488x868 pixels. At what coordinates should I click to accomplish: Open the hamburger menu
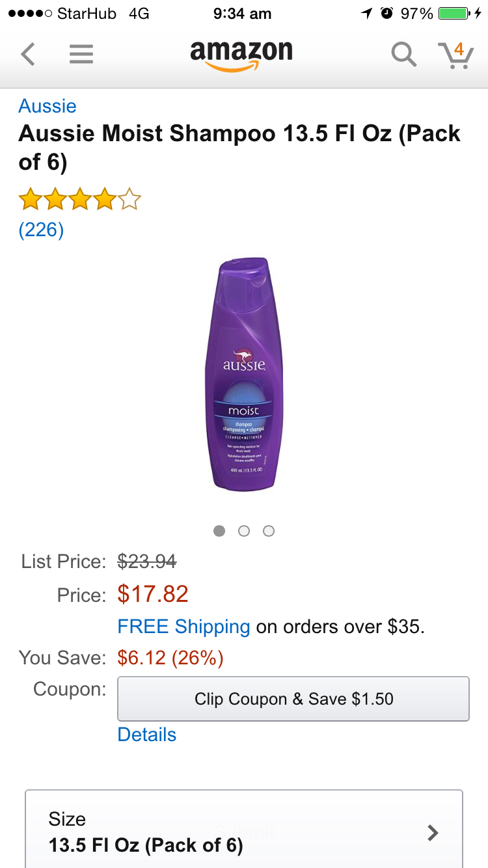81,54
